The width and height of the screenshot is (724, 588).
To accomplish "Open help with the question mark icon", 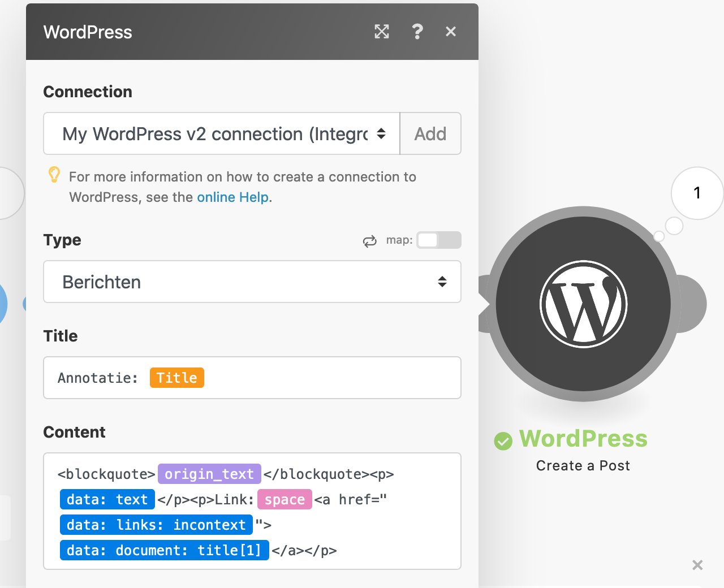I will point(417,32).
